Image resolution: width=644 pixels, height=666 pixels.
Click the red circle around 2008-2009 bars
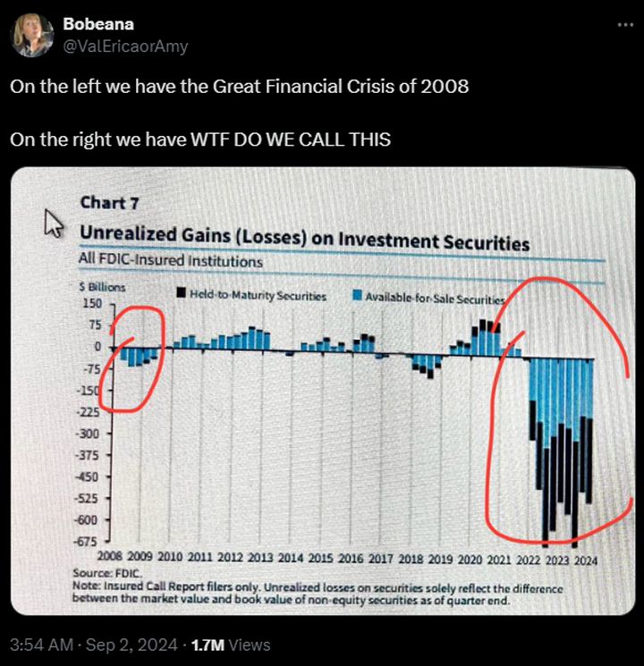point(131,358)
